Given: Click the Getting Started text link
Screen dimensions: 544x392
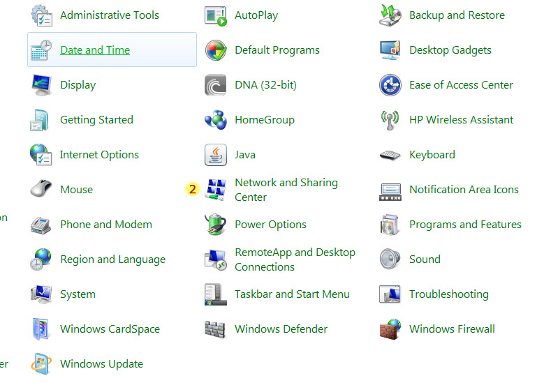Looking at the screenshot, I should [97, 120].
